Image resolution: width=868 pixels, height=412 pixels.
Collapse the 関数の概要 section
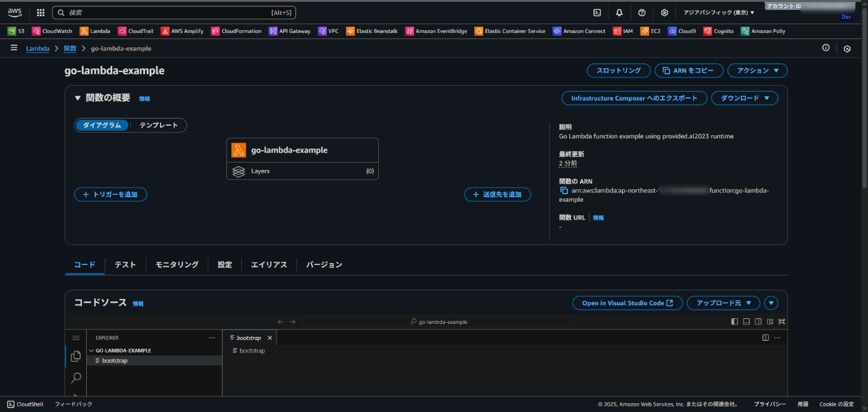pos(77,98)
